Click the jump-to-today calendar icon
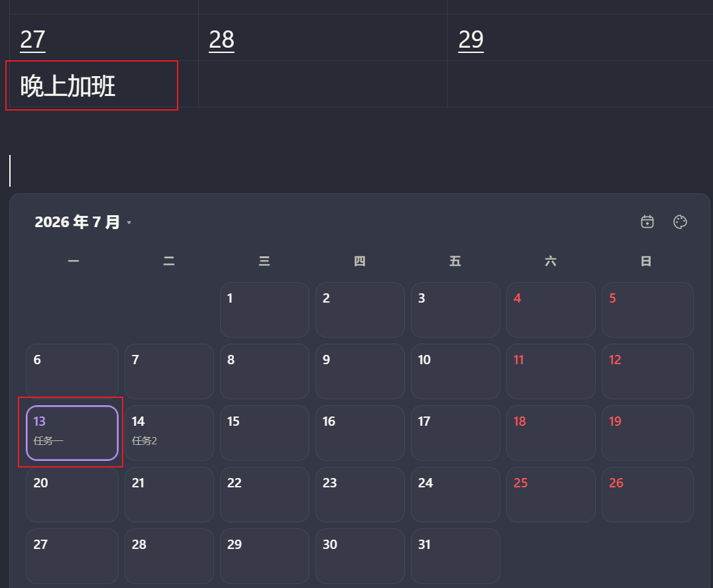Screen dimensions: 713x588 (x=647, y=222)
